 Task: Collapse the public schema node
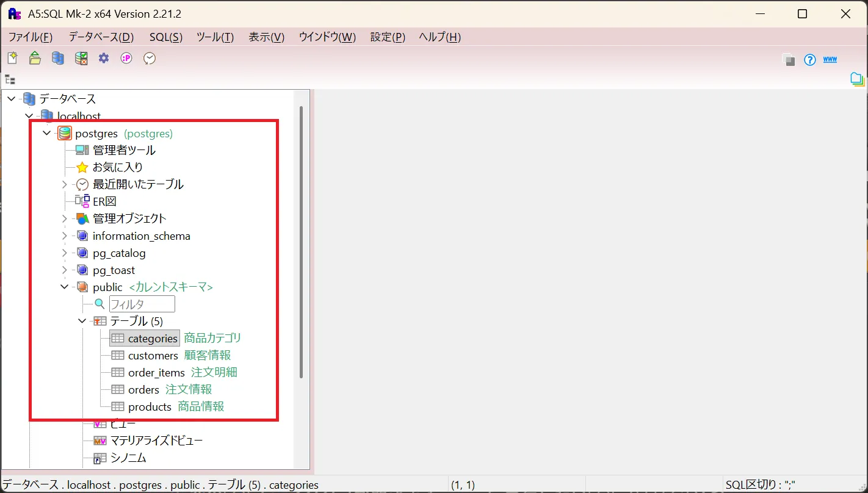tap(65, 287)
